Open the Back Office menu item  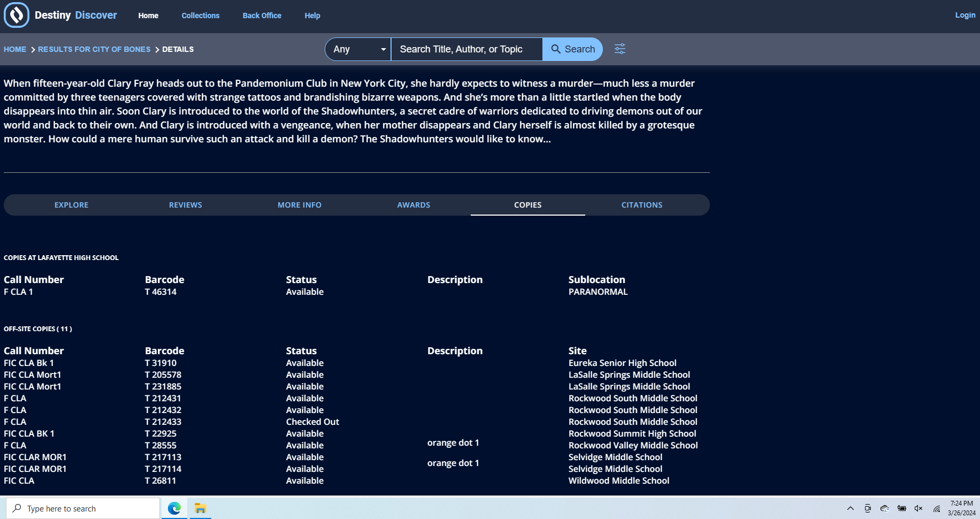262,16
